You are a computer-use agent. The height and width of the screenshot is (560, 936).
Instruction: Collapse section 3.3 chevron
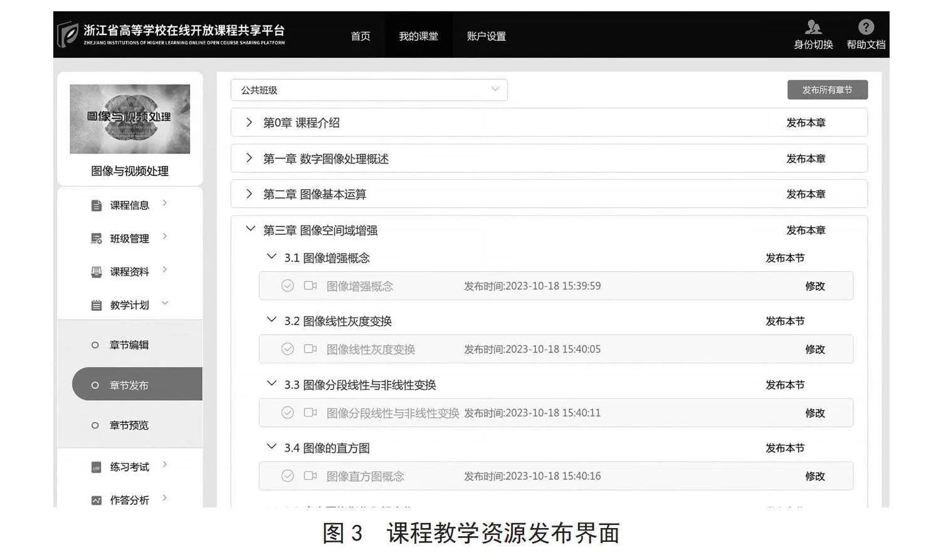tap(271, 383)
